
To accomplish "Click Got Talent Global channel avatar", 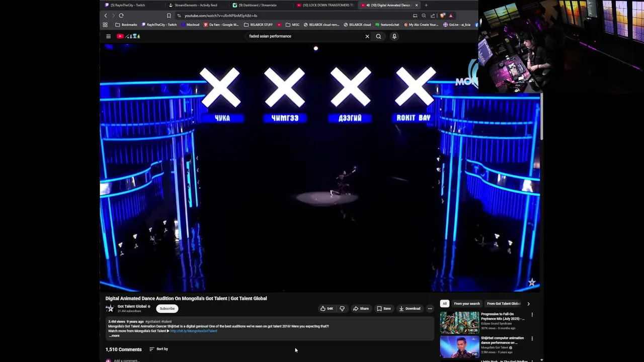I will pos(110,308).
